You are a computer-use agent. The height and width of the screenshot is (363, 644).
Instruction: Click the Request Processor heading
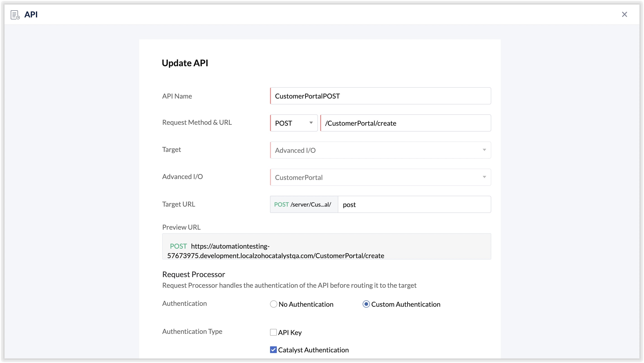click(x=193, y=274)
